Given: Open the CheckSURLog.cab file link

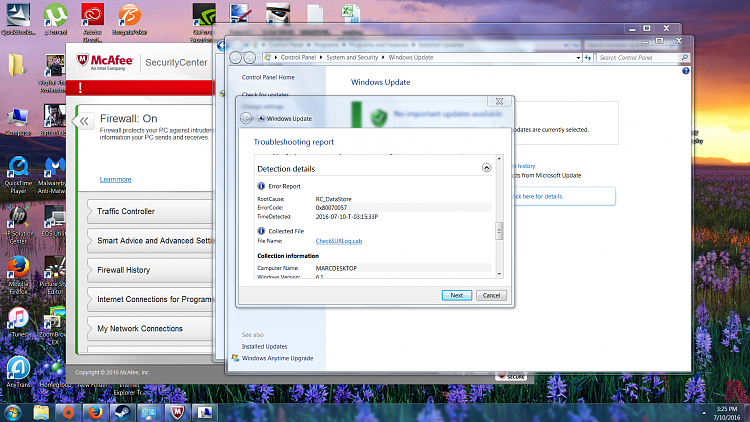Looking at the screenshot, I should [x=339, y=241].
